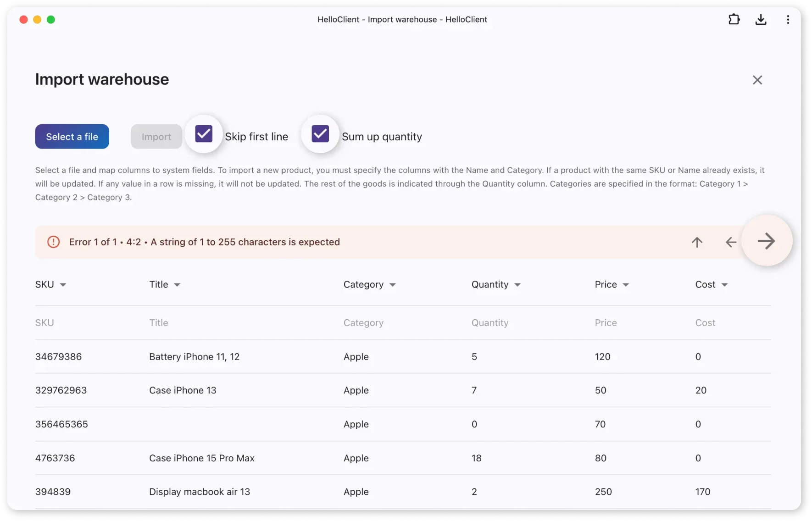Screen dimensions: 812x521
Task: Select the Case iPhone 15 Pro Max row
Action: (x=201, y=458)
